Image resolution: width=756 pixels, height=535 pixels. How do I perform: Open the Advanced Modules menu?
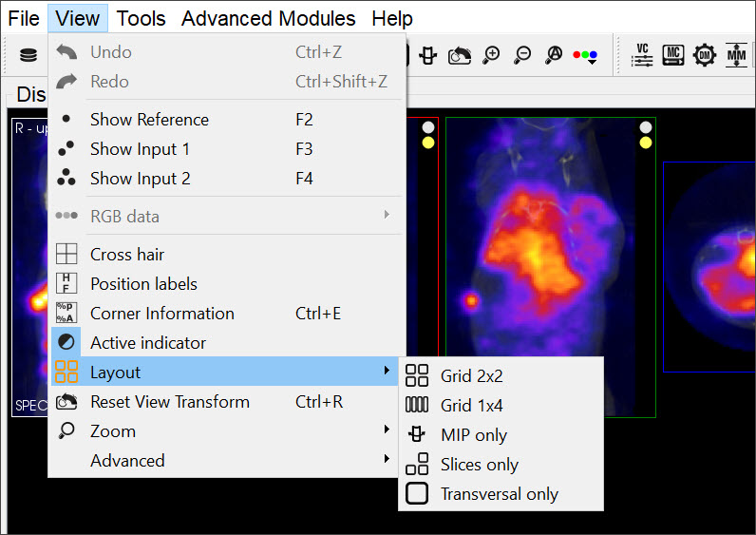tap(268, 18)
